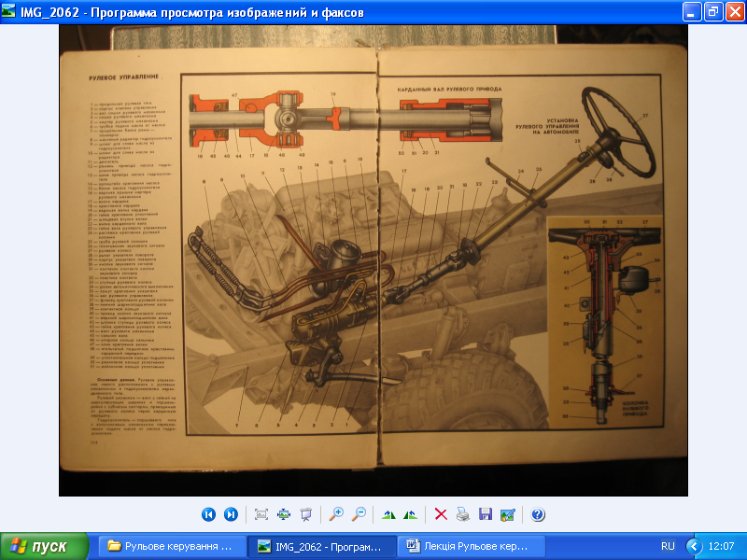This screenshot has height=560, width=747.
Task: Expand hidden system tray icons
Action: pos(694,546)
